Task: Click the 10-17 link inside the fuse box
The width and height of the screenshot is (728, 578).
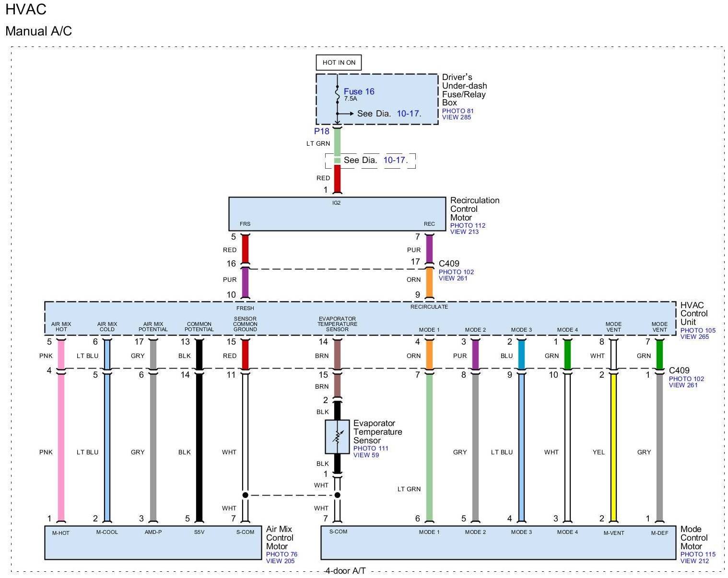Action: point(409,114)
